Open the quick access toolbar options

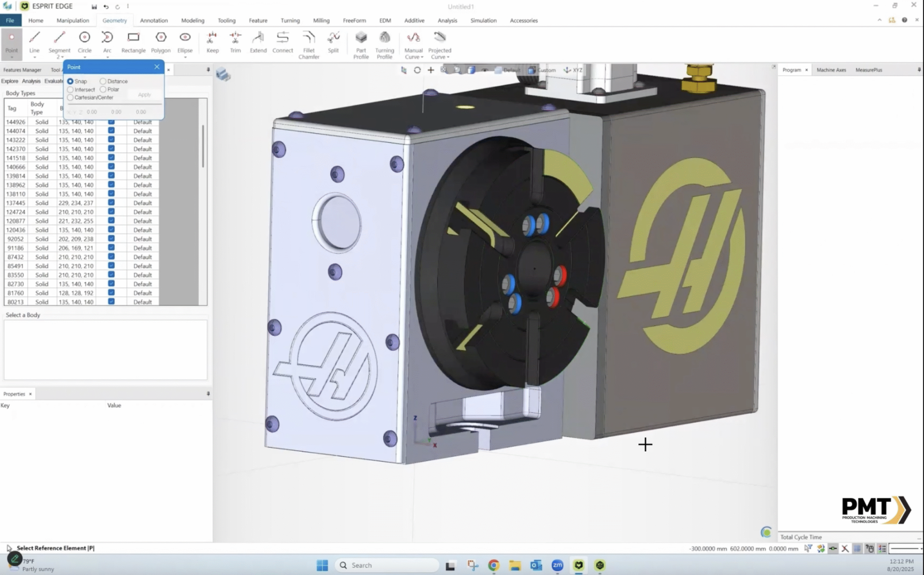click(128, 6)
